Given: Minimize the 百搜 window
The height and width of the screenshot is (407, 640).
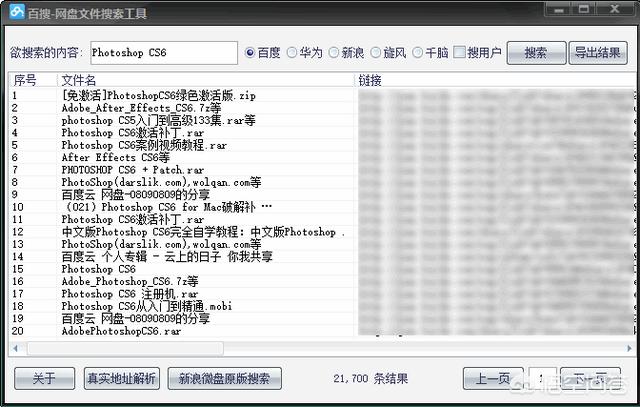Looking at the screenshot, I should pos(559,9).
